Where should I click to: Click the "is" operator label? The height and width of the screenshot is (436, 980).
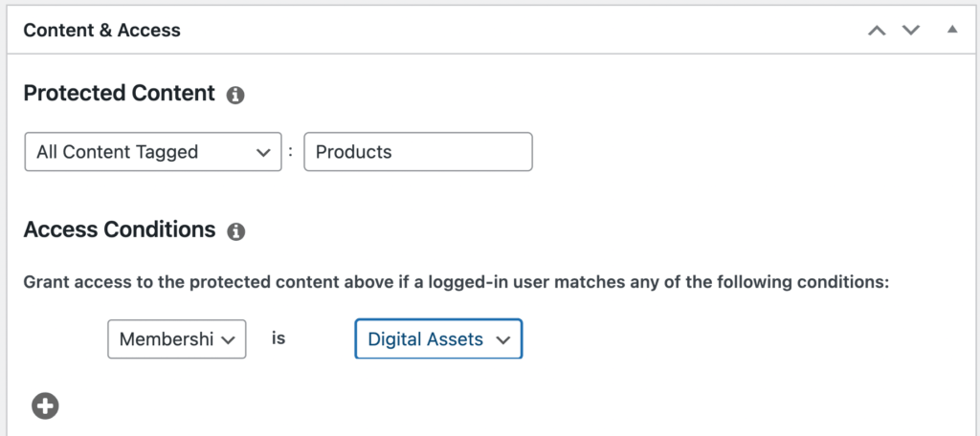click(278, 338)
